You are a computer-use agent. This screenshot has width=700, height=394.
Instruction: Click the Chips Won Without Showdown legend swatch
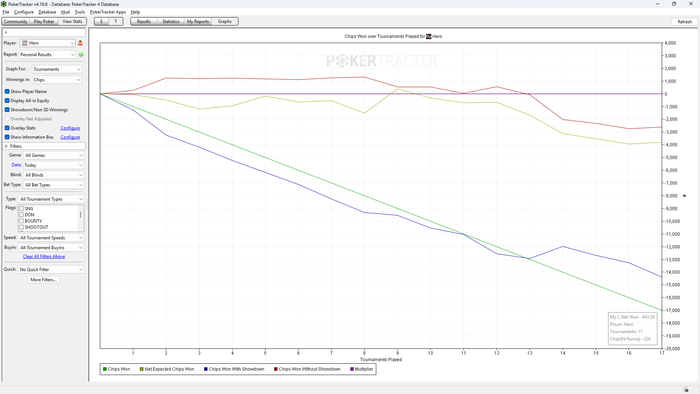click(276, 369)
